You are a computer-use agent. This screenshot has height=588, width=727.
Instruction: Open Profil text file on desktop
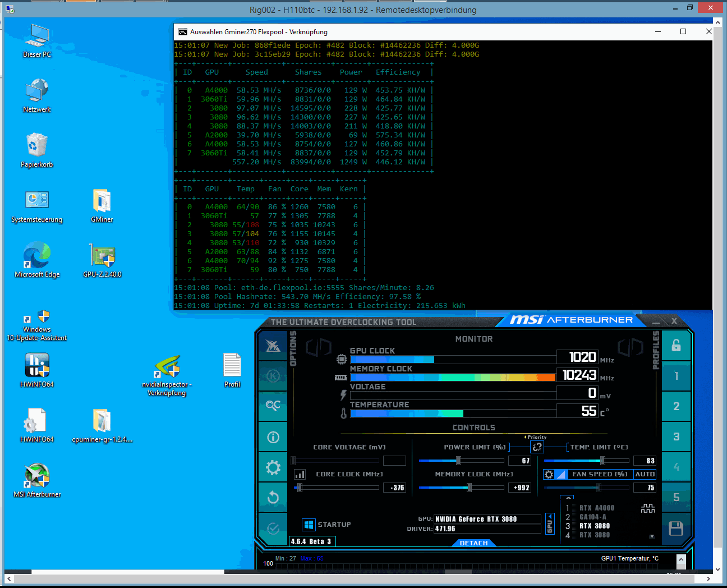pyautogui.click(x=232, y=370)
